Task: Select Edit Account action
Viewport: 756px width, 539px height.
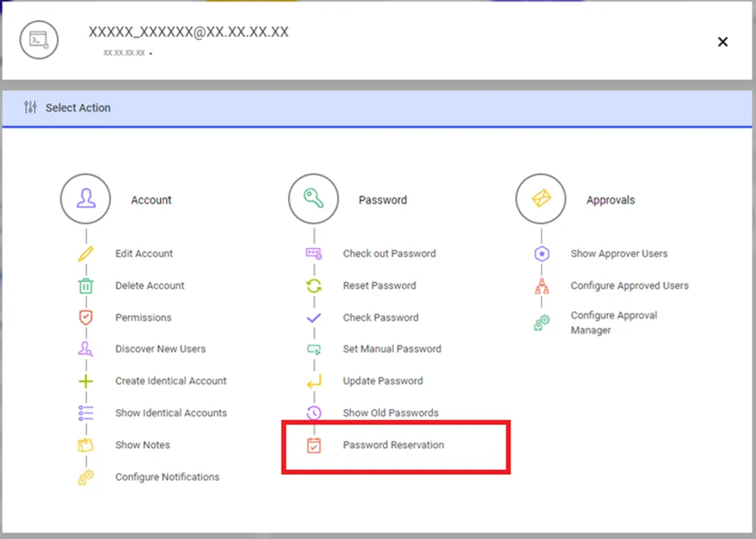Action: [x=143, y=253]
